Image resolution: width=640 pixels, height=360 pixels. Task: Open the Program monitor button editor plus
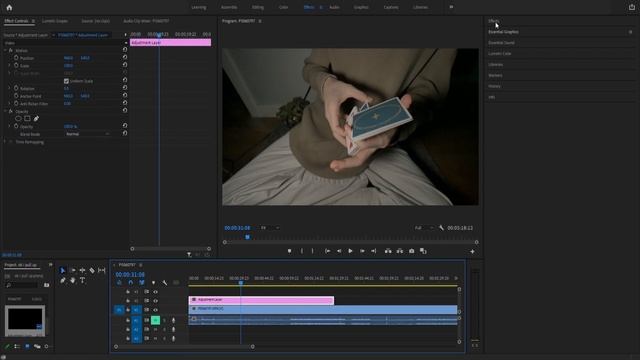point(472,251)
